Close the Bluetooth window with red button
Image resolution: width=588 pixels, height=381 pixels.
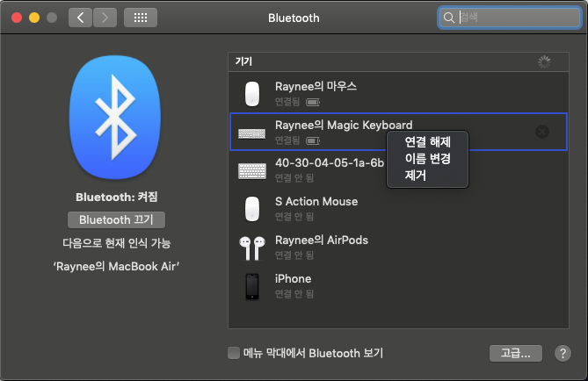coord(17,18)
